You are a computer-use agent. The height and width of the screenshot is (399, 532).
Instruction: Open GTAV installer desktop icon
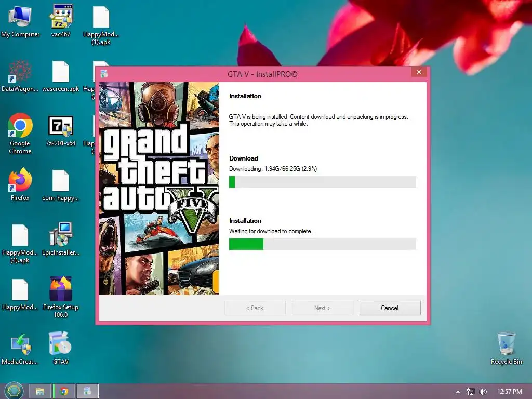click(61, 348)
